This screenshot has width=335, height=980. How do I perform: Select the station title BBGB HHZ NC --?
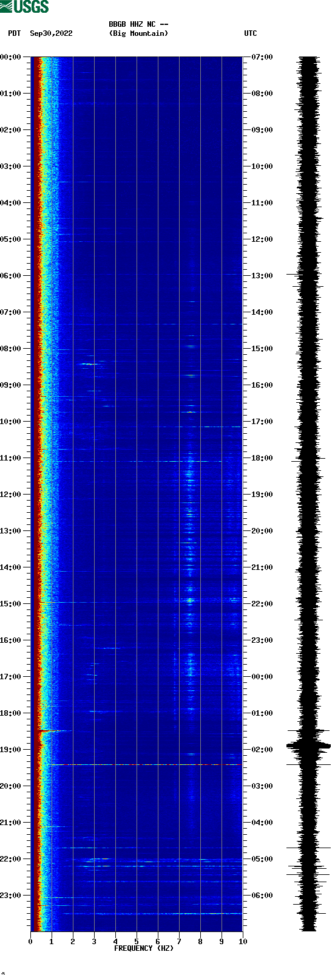[138, 24]
